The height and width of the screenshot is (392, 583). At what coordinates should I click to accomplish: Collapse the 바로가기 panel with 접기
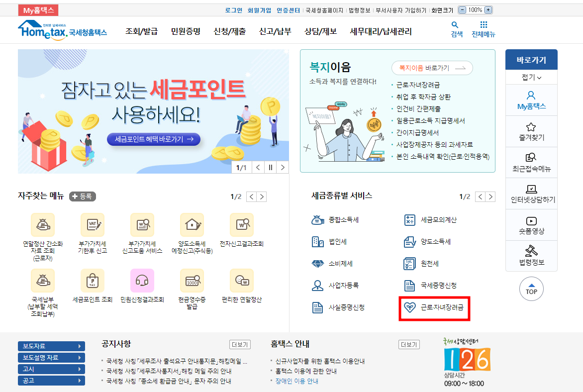pos(531,78)
